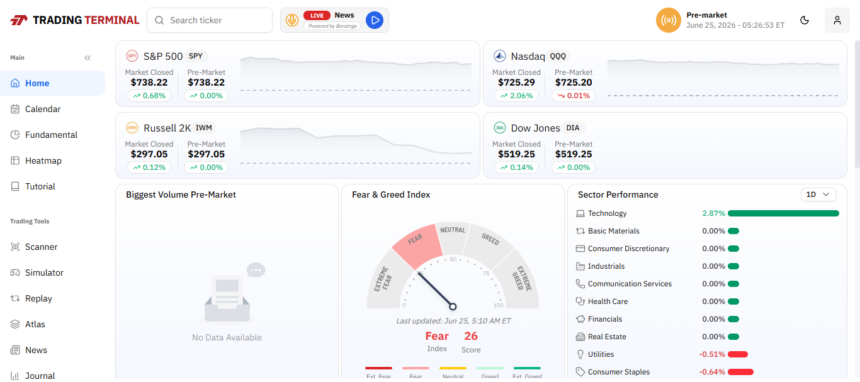Open Tutorial in the sidebar
The image size is (860, 382).
[53, 187]
